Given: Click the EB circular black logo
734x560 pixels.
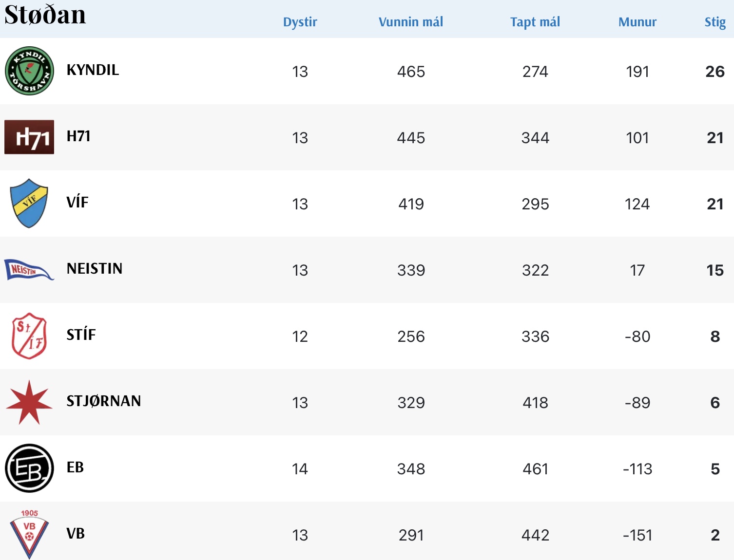Looking at the screenshot, I should click(x=29, y=468).
